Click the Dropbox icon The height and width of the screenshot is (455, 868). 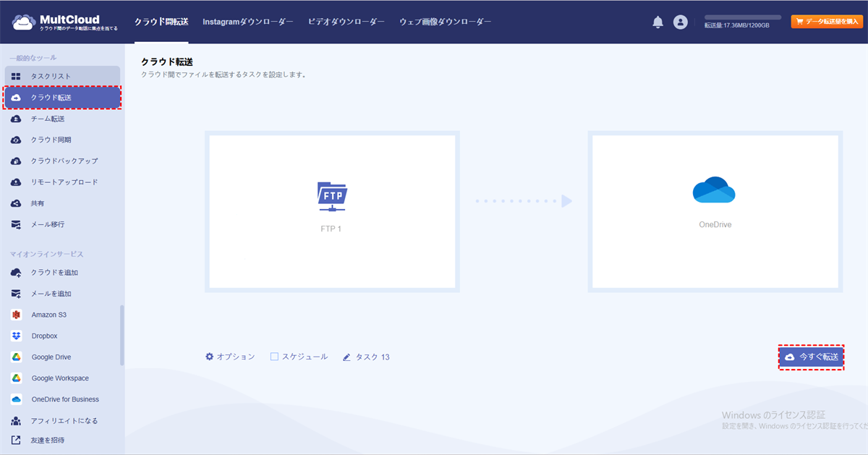click(16, 336)
